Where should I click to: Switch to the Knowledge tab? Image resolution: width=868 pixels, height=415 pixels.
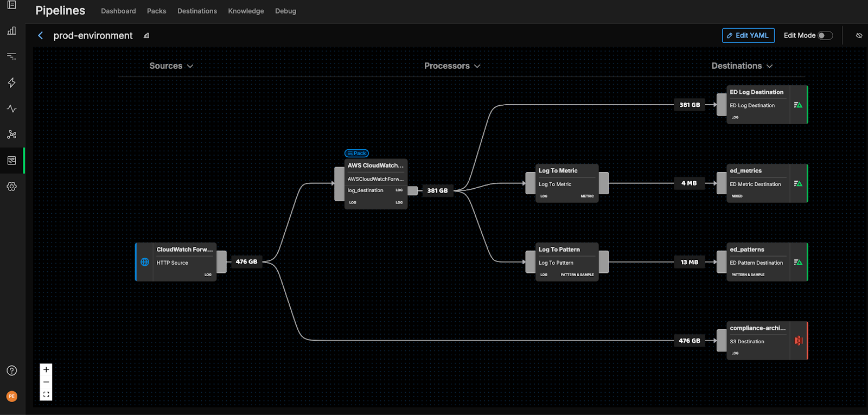pyautogui.click(x=246, y=11)
